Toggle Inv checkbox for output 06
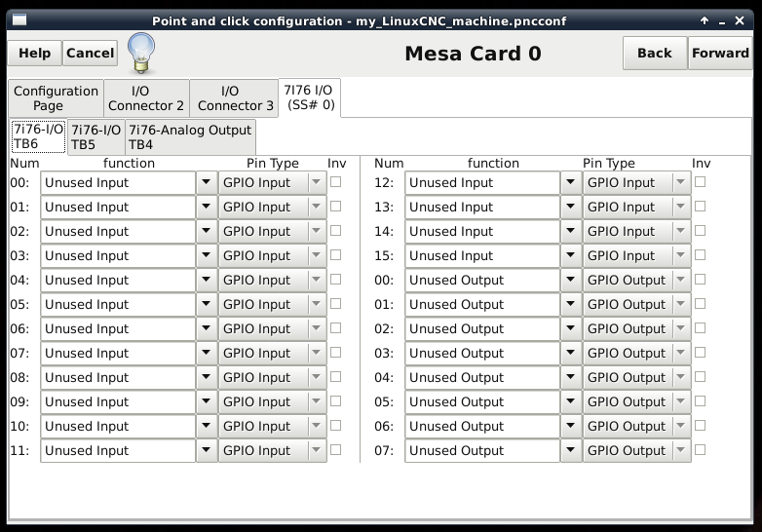The image size is (762, 532). [x=700, y=426]
